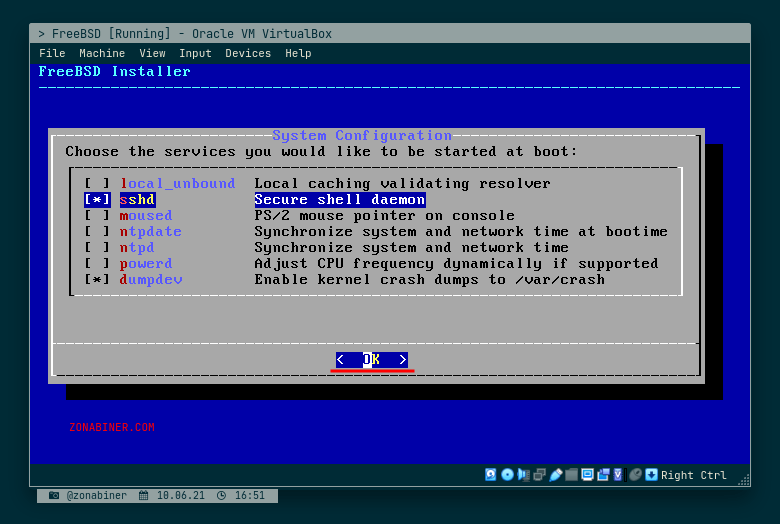Uncheck the dumpdev service checkbox
The height and width of the screenshot is (524, 780).
[97, 279]
